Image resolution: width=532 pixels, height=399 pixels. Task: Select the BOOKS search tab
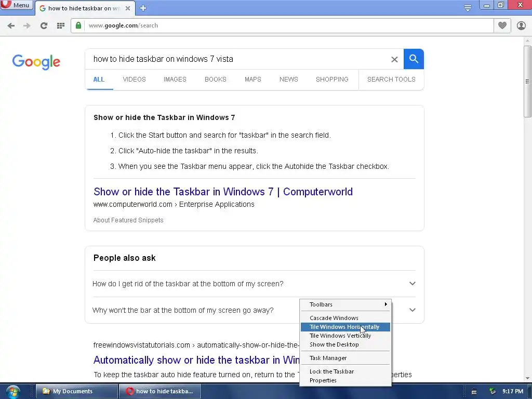(216, 79)
